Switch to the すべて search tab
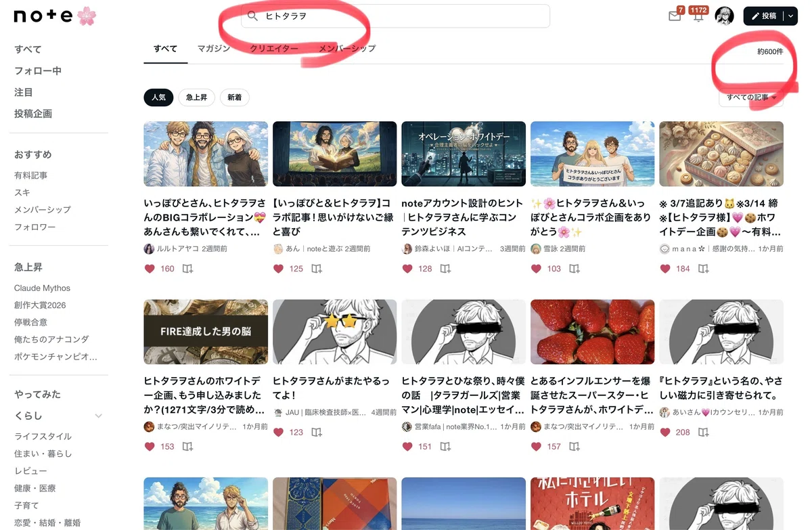 [165, 49]
